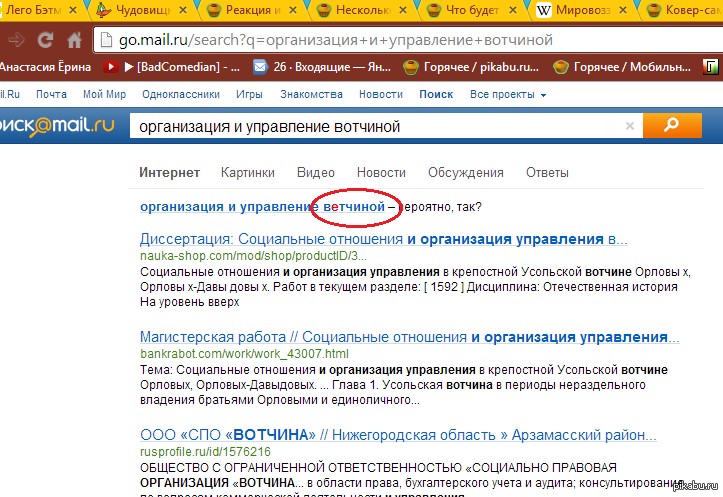Select the Ответы search tab
This screenshot has width=723, height=497.
(x=547, y=173)
